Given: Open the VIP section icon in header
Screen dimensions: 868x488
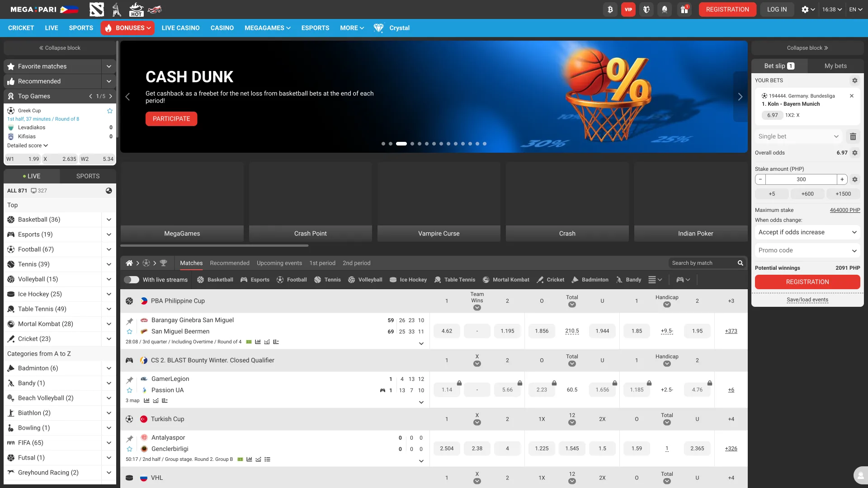Looking at the screenshot, I should point(628,9).
